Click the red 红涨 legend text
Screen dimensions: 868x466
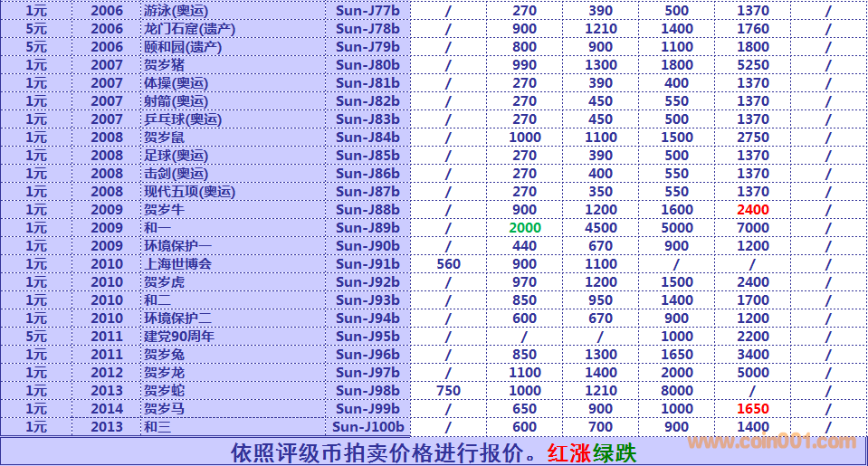[x=569, y=452]
